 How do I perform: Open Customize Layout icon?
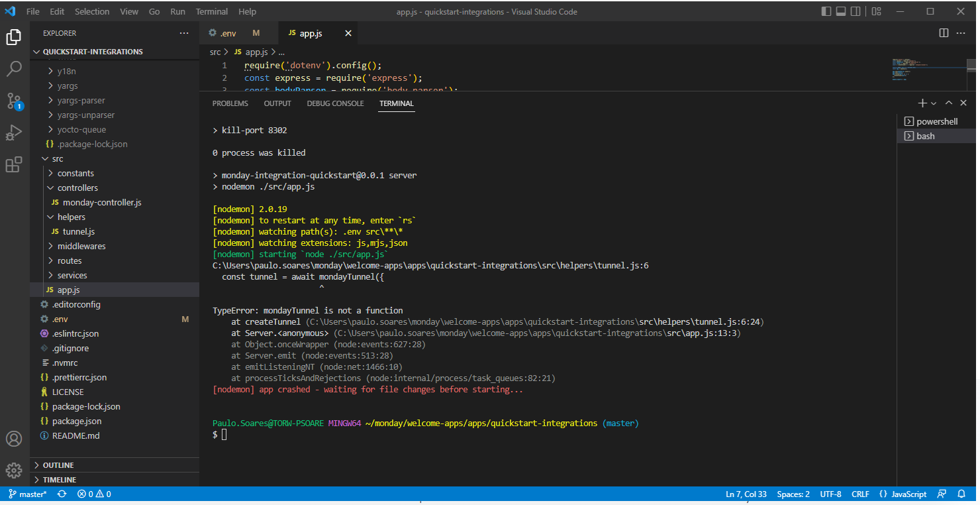pos(876,11)
